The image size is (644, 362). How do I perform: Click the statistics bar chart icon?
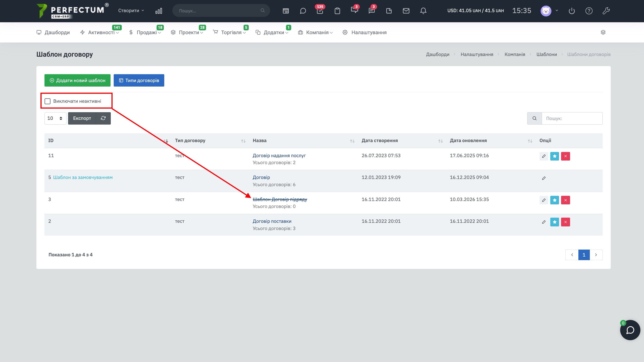(158, 11)
